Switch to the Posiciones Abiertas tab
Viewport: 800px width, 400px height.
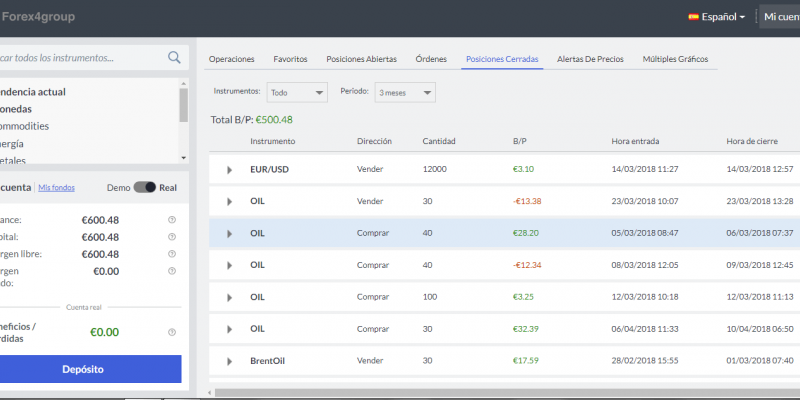361,60
